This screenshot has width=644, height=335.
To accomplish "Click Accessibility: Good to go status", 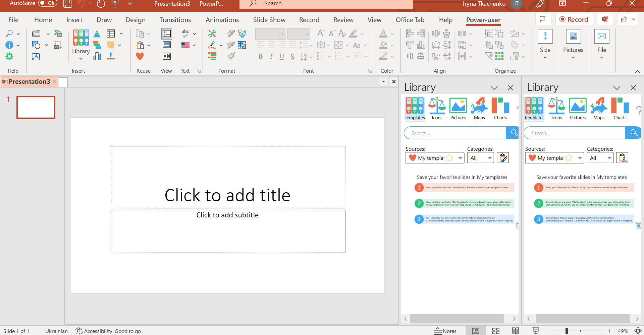I will [108, 331].
